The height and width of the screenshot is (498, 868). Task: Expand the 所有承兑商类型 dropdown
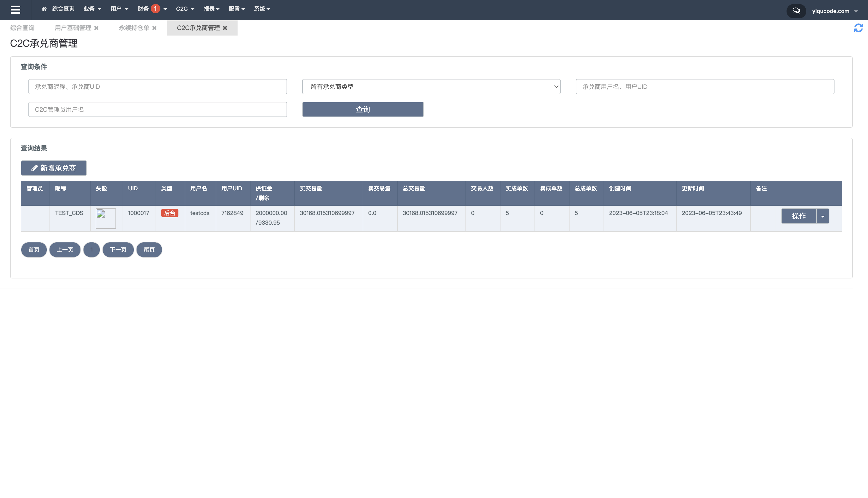[x=431, y=87]
